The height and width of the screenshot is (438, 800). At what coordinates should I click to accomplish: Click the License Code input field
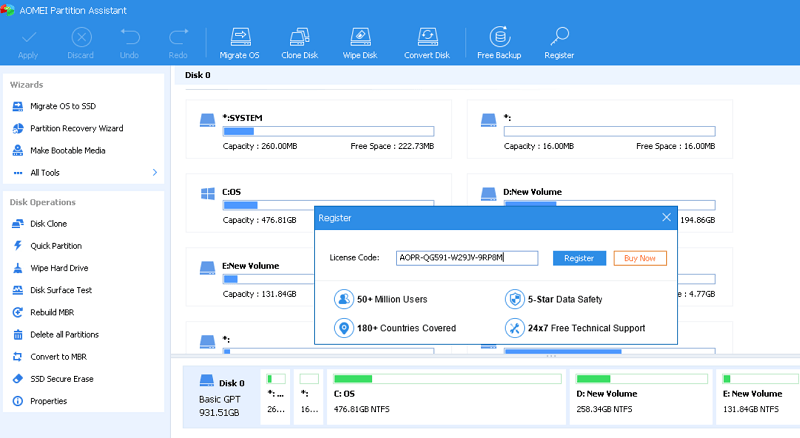(467, 258)
